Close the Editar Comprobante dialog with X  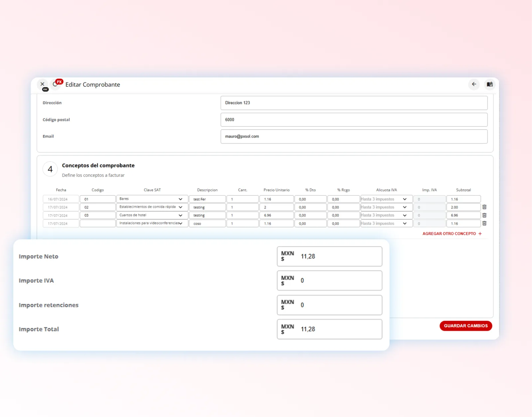pyautogui.click(x=42, y=84)
